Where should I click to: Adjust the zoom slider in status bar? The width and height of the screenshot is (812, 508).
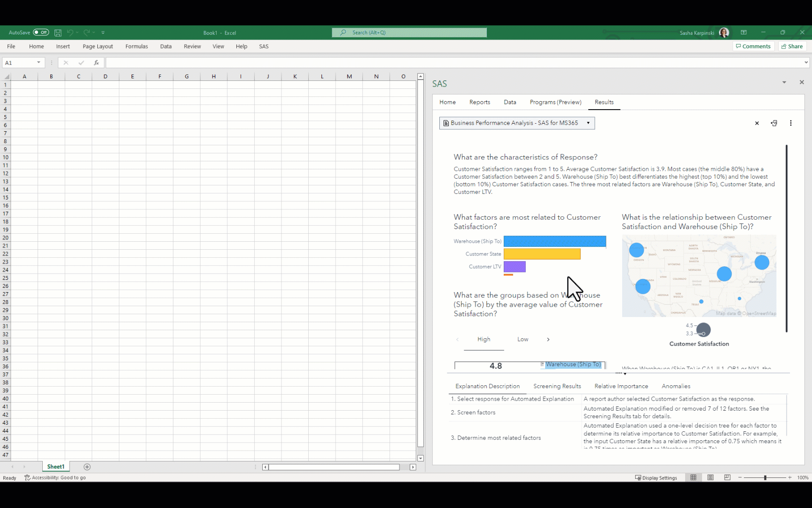765,477
